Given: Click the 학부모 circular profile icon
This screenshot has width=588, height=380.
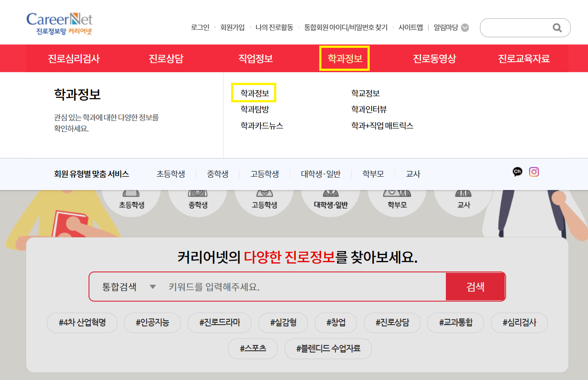Looking at the screenshot, I should click(397, 199).
